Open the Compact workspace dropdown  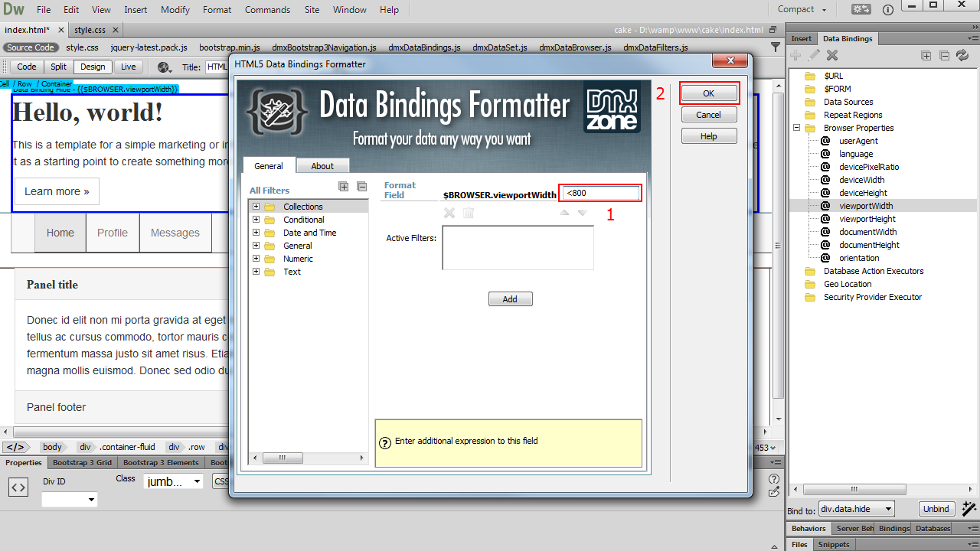click(802, 9)
